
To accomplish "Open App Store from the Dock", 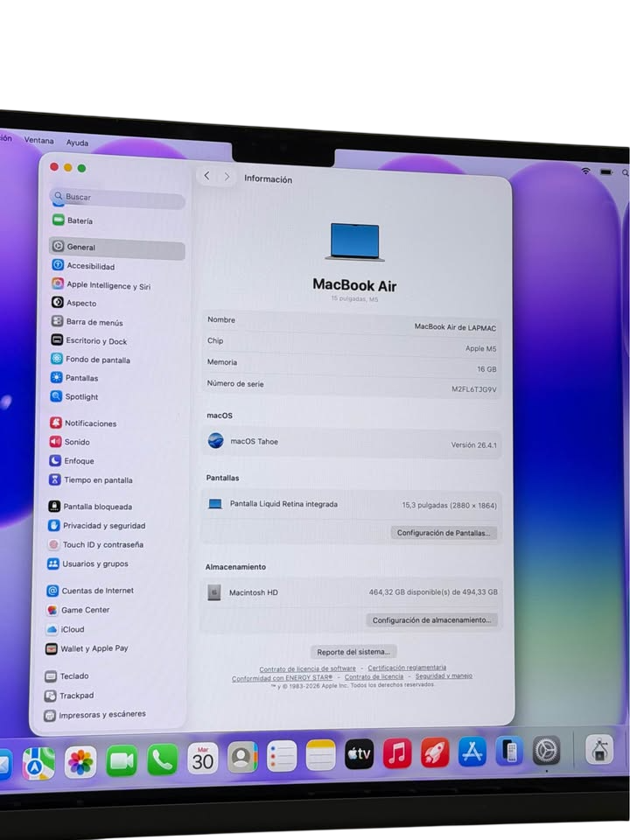I will 472,751.
